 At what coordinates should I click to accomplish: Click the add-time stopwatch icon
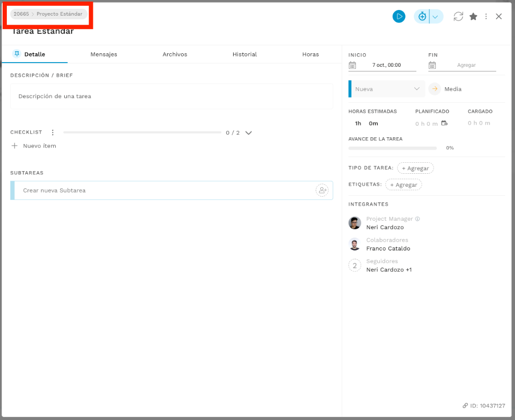[x=422, y=16]
